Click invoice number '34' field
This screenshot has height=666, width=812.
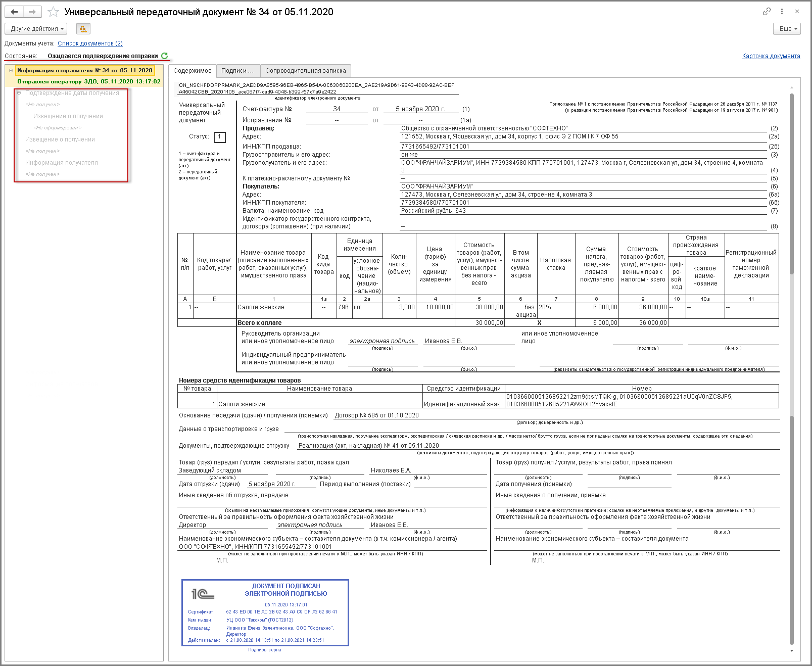(337, 109)
